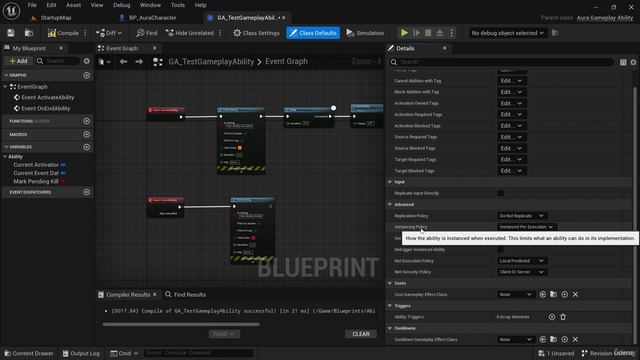Click the Eject toolbar icon
The height and width of the screenshot is (360, 640).
[440, 33]
